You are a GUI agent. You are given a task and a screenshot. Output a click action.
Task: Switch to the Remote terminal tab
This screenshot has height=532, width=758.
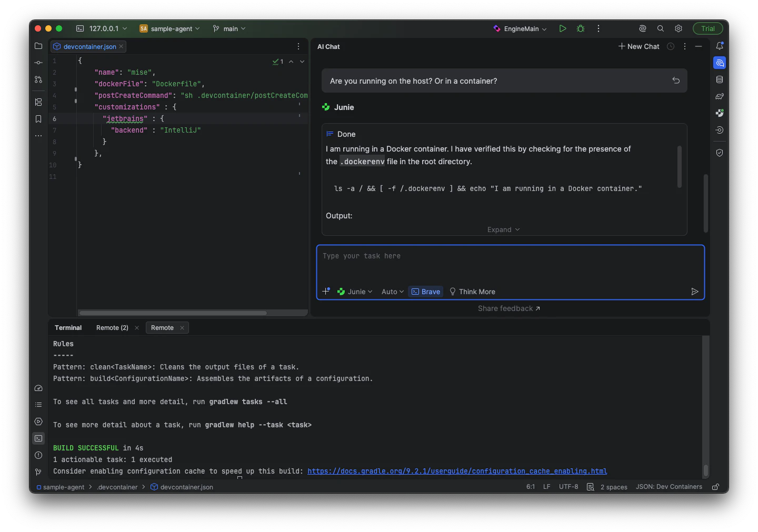coord(163,327)
